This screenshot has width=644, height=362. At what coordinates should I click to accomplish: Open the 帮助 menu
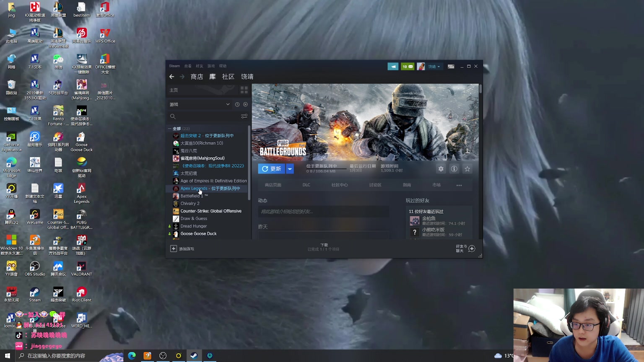(x=223, y=66)
